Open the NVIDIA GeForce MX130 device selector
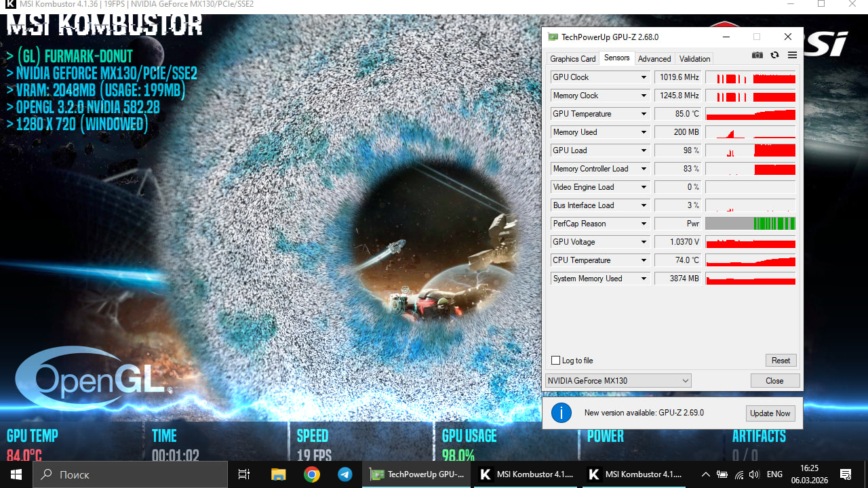Viewport: 868px width, 488px height. pyautogui.click(x=618, y=381)
